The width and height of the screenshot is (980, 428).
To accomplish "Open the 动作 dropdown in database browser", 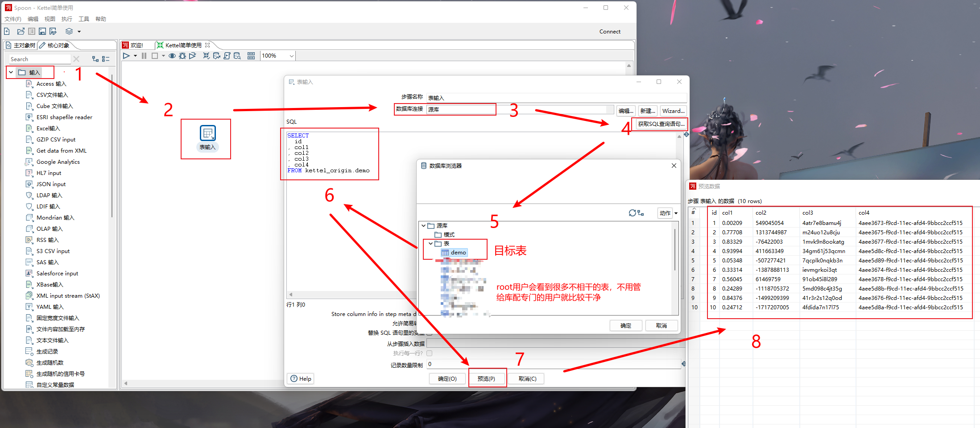I will pyautogui.click(x=668, y=213).
